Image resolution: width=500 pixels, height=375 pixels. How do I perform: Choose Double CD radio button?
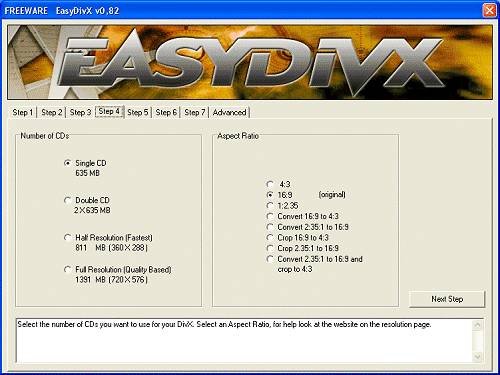coord(67,200)
